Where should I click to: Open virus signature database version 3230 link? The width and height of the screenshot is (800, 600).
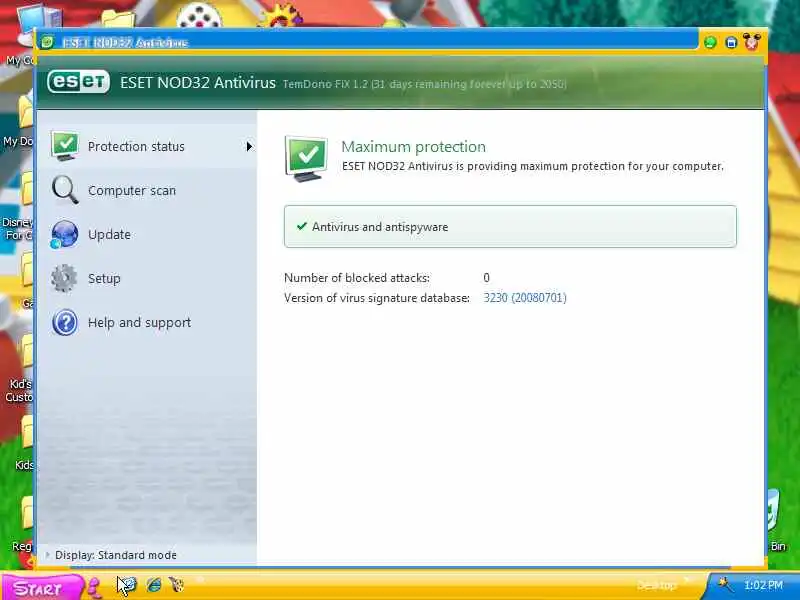(525, 297)
